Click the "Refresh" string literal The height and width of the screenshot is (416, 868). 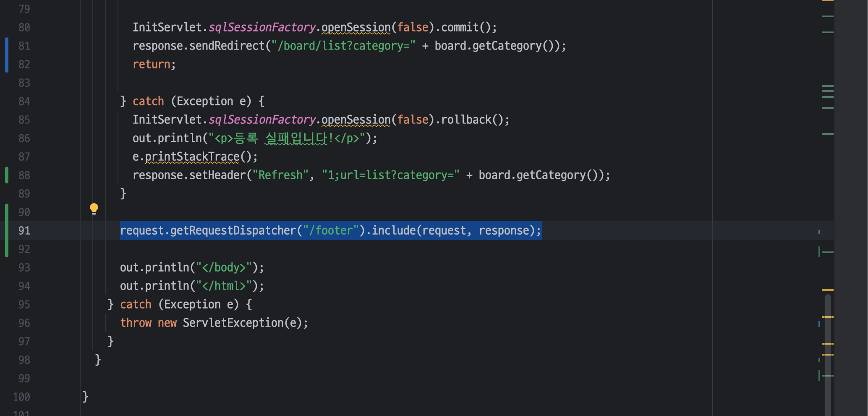point(280,175)
